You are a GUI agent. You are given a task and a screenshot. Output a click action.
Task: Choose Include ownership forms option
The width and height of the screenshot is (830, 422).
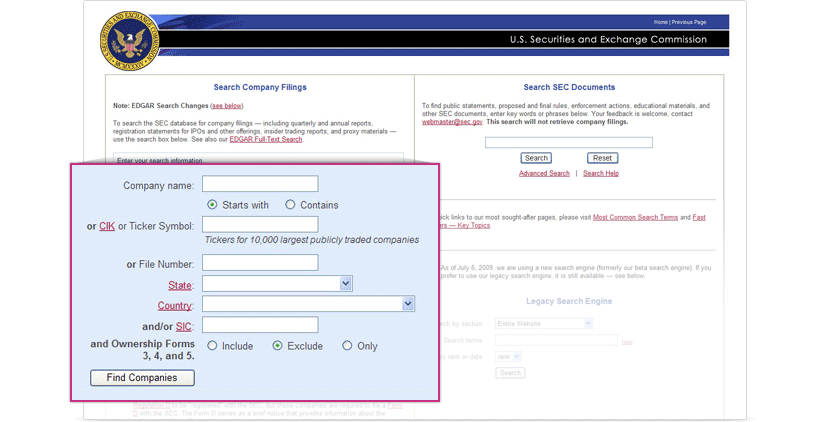click(212, 346)
